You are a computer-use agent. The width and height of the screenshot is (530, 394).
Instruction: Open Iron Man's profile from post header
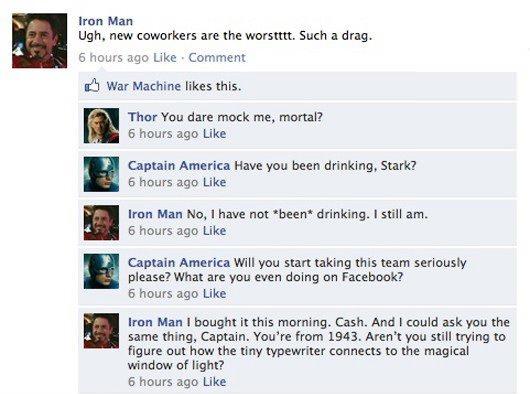click(105, 21)
